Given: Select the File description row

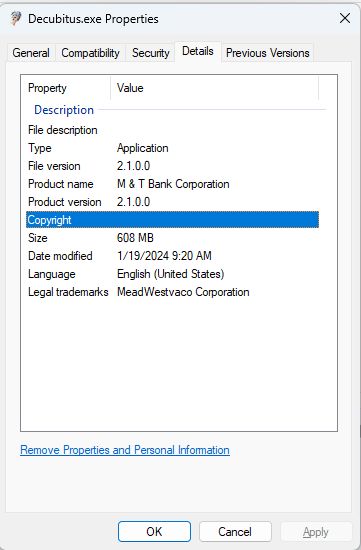Looking at the screenshot, I should click(172, 130).
